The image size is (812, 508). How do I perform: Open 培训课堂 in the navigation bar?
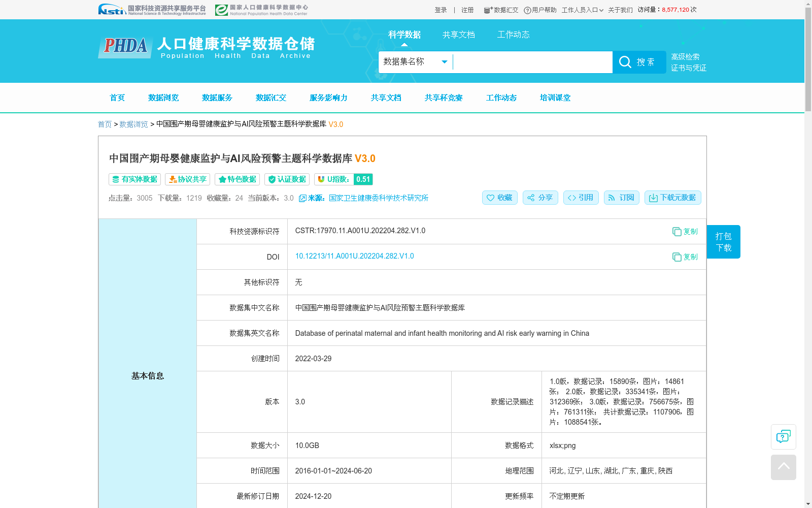pos(555,98)
